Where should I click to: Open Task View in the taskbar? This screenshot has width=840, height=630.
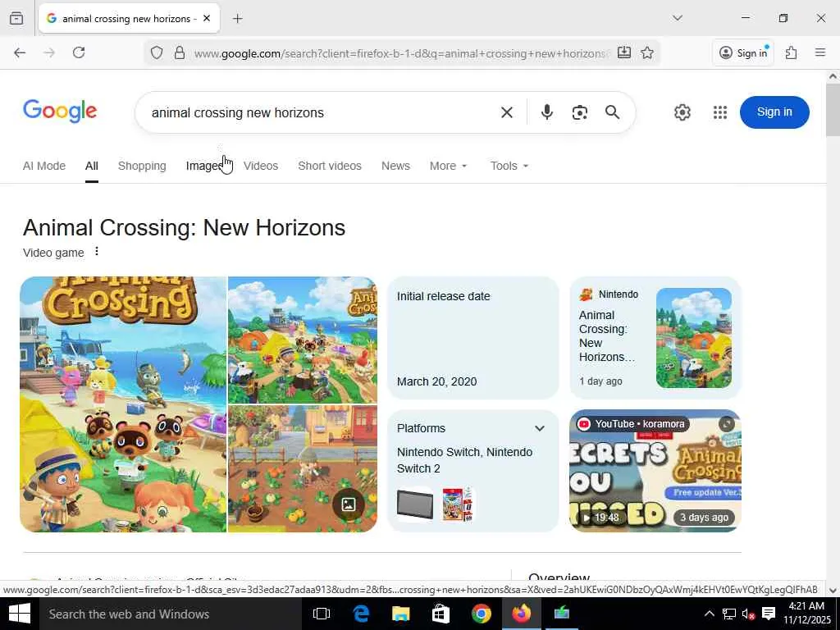[x=322, y=614]
